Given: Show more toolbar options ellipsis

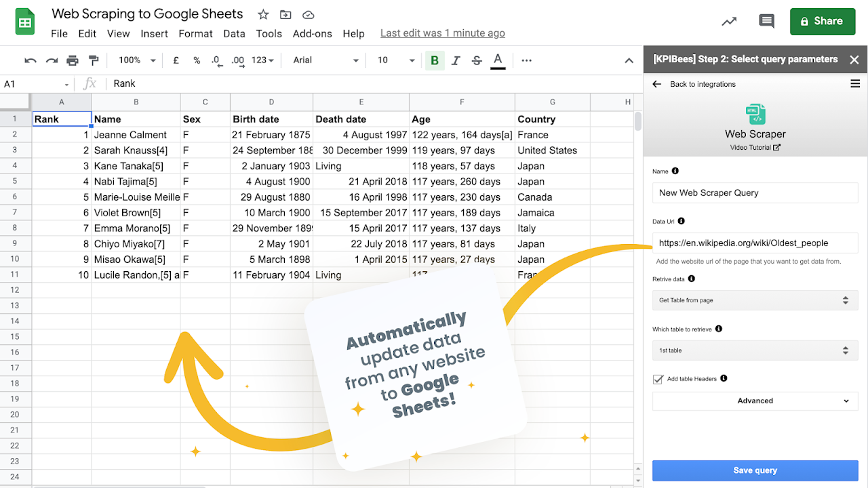Looking at the screenshot, I should 526,60.
